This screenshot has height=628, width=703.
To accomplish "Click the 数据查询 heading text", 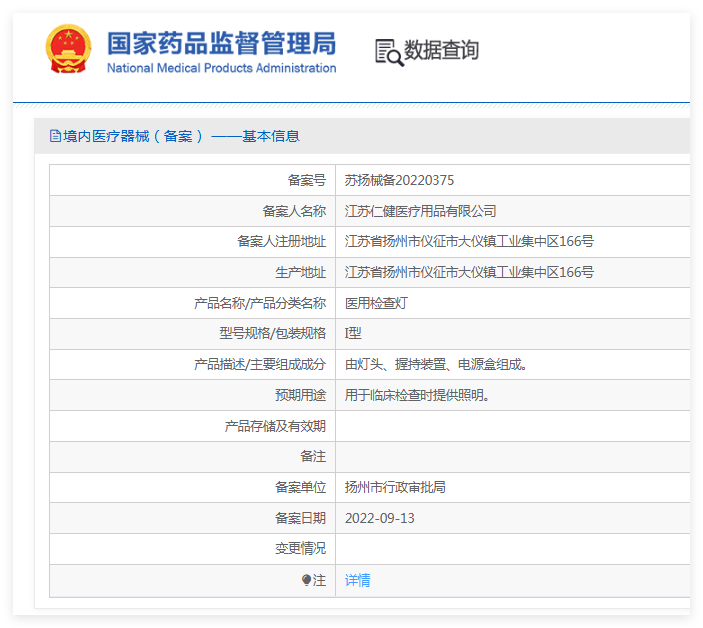I will click(x=441, y=50).
